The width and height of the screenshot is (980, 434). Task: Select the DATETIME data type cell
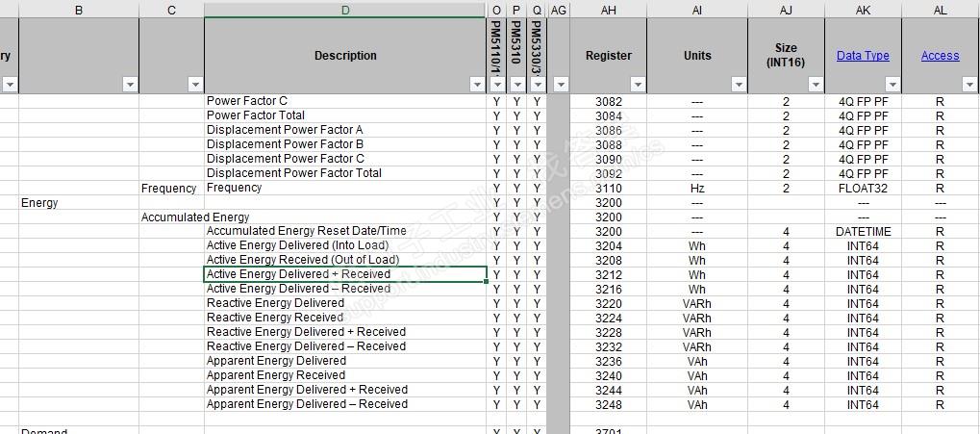point(863,231)
